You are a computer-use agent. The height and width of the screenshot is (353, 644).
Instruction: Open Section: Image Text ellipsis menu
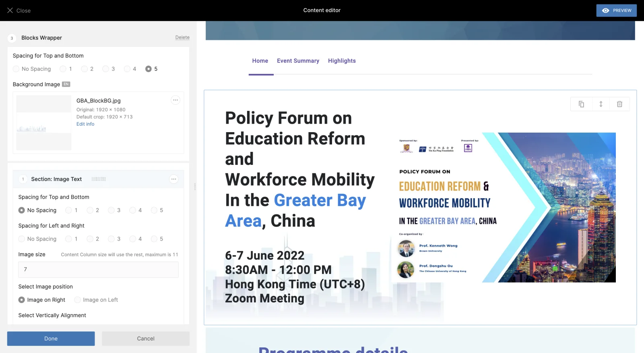(173, 179)
